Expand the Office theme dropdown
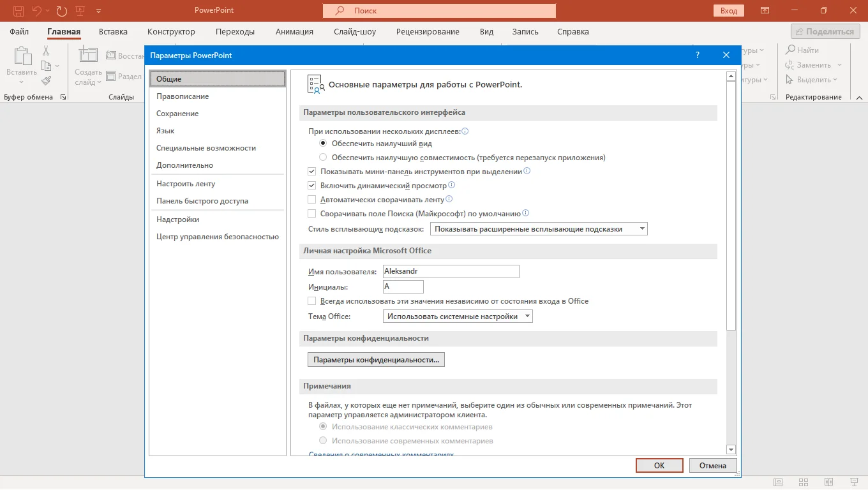This screenshot has height=490, width=868. tap(458, 316)
